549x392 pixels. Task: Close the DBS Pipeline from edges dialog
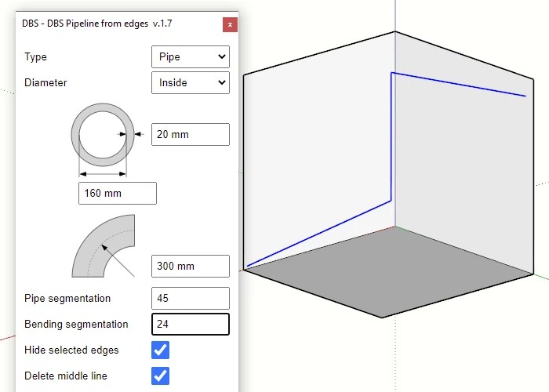[x=230, y=24]
